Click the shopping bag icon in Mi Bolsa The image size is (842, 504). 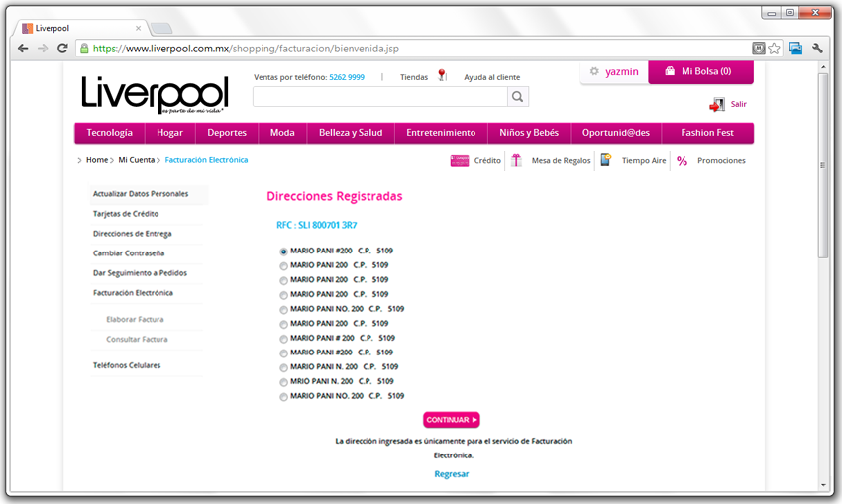pyautogui.click(x=670, y=71)
